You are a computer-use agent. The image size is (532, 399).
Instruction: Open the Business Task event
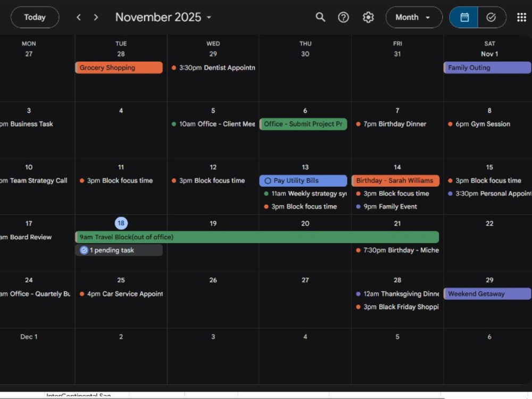pos(27,124)
